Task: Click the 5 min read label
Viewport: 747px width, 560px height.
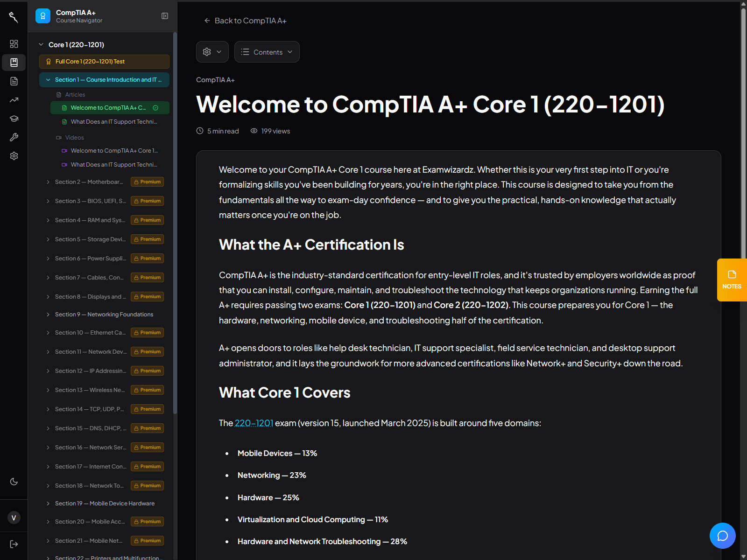Action: [x=218, y=131]
